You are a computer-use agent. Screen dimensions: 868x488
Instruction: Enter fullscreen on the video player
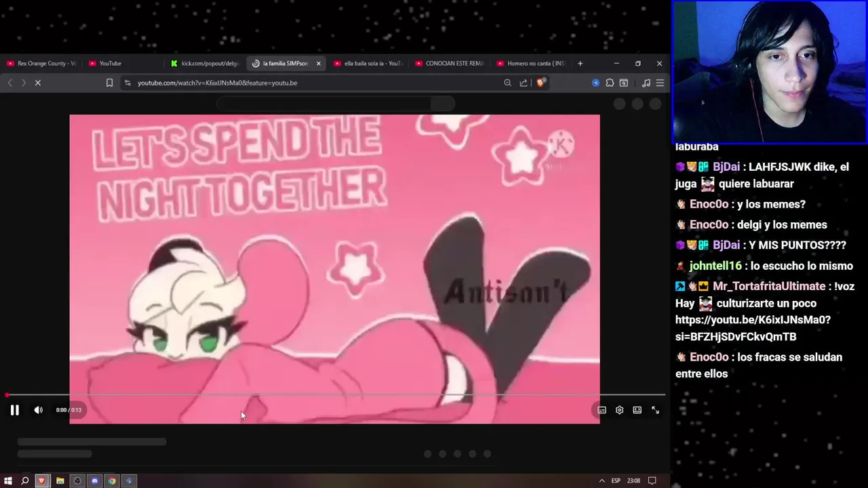[x=656, y=410]
